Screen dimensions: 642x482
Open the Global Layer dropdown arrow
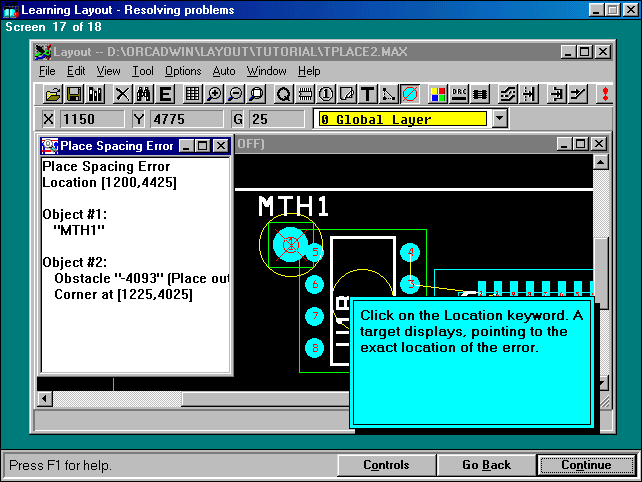pyautogui.click(x=500, y=119)
